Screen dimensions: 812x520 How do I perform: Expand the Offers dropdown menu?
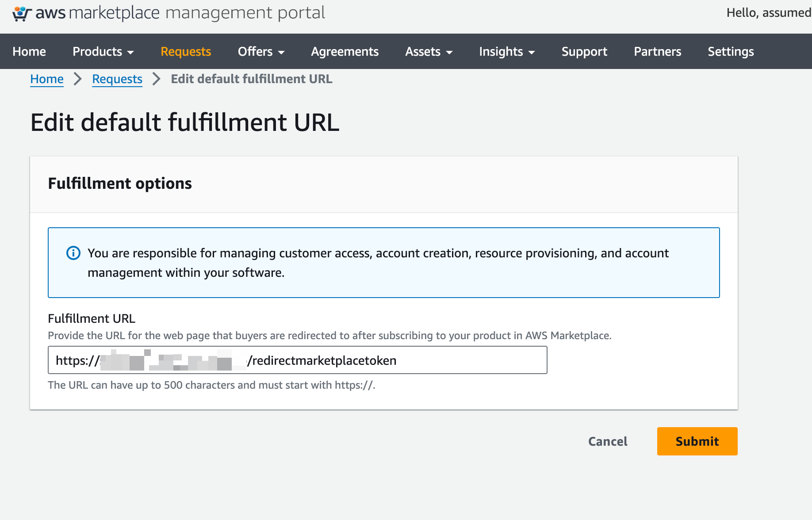coord(261,51)
